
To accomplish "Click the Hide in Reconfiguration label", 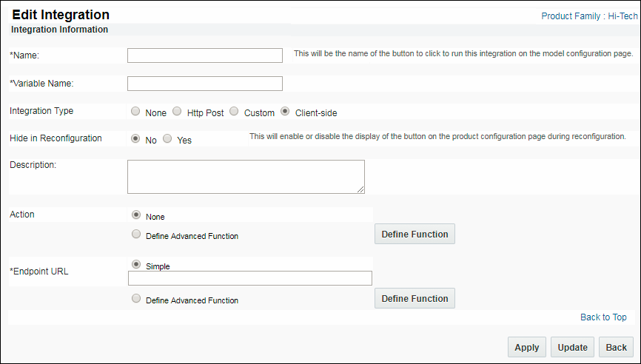I will [x=56, y=138].
